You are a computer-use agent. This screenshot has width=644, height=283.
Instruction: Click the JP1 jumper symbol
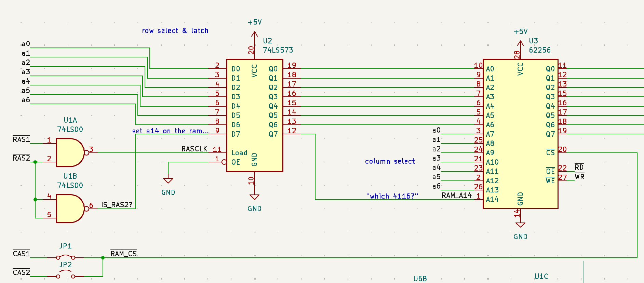(x=65, y=257)
